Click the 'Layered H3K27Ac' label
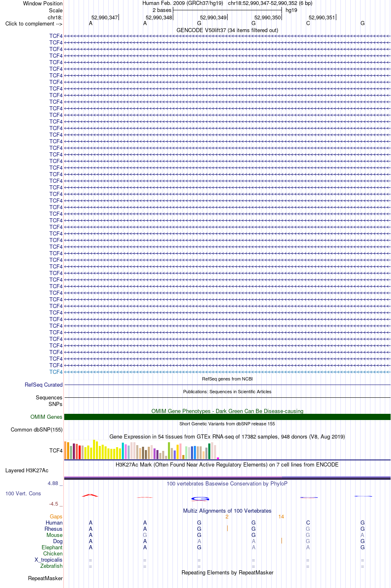The height and width of the screenshot is (588, 391). [x=27, y=471]
